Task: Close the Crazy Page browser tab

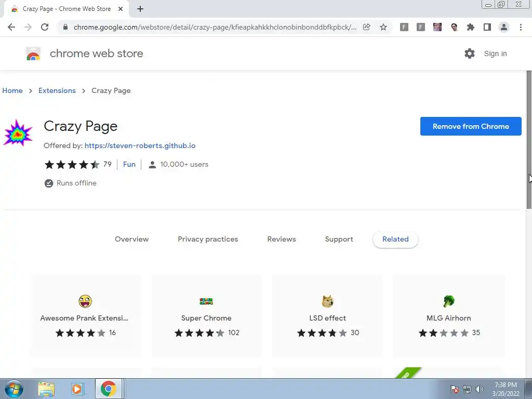Action: [x=121, y=9]
